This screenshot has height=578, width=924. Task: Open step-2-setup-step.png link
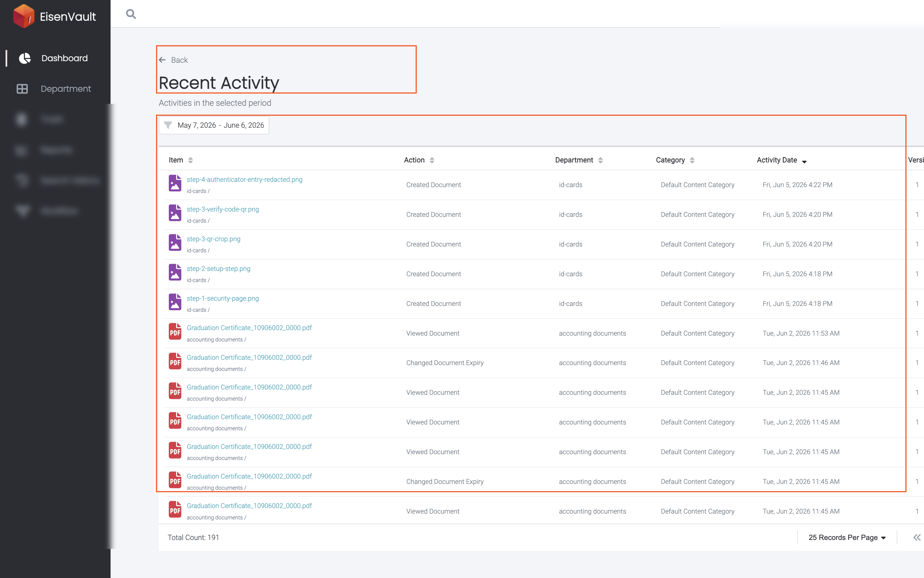(219, 269)
